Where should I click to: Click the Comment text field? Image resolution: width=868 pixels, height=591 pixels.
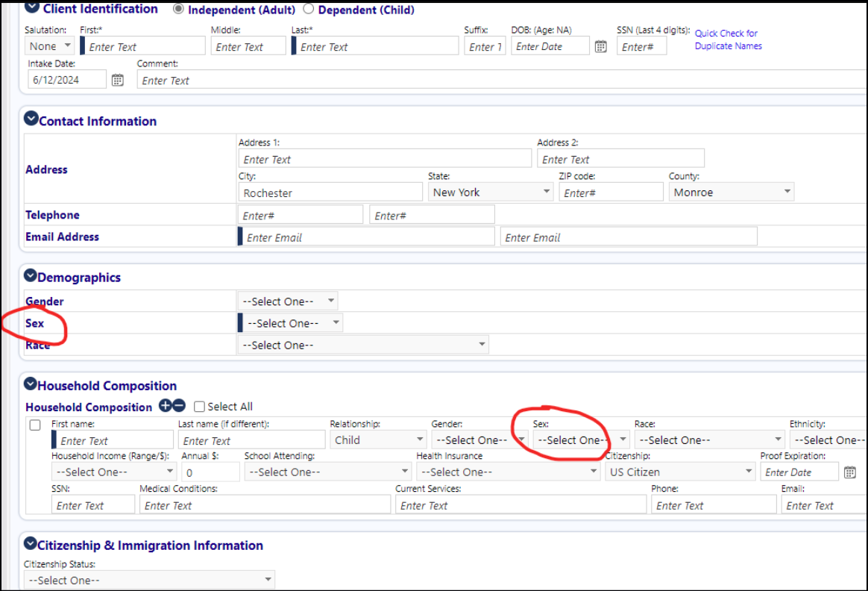coord(502,80)
